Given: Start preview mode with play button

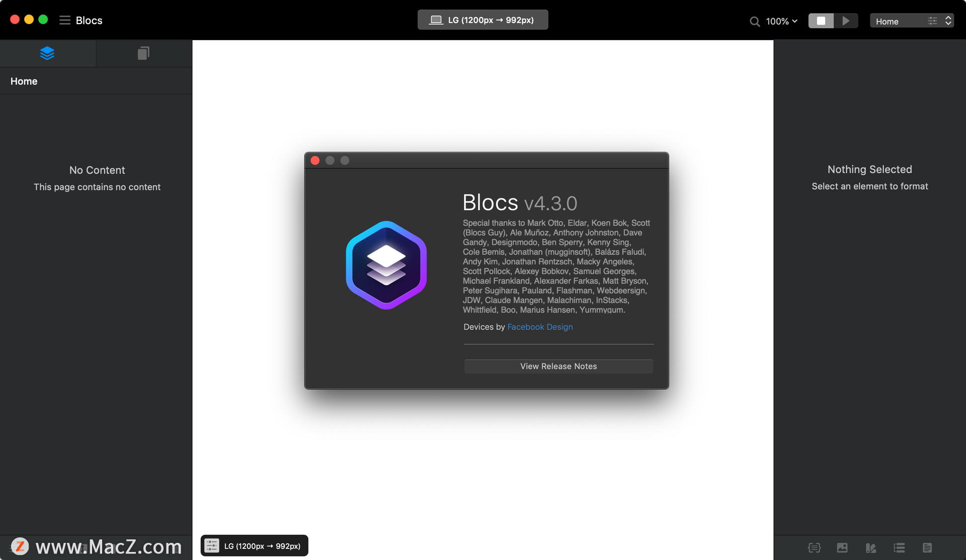Looking at the screenshot, I should coord(846,21).
